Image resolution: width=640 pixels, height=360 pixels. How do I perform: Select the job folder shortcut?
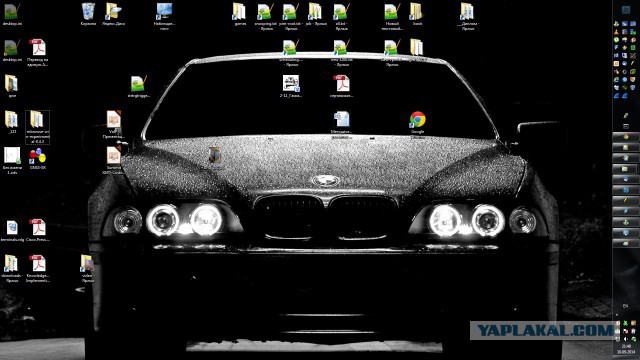315,12
